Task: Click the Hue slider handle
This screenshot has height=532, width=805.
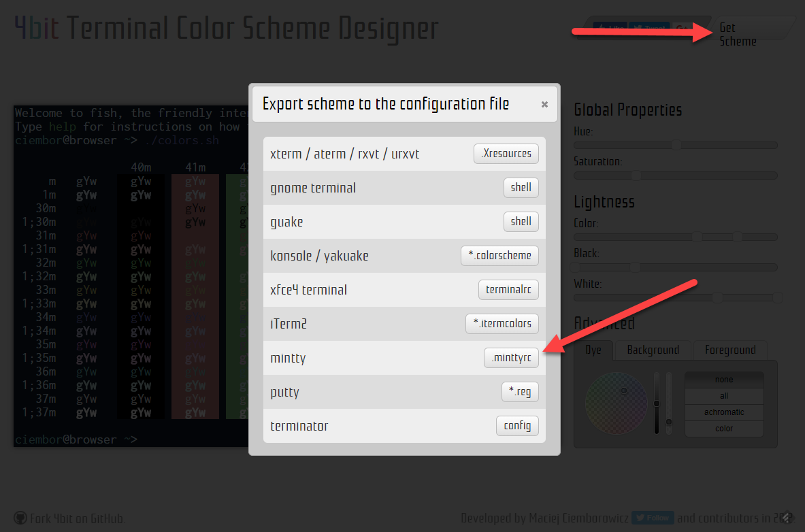Action: point(676,145)
